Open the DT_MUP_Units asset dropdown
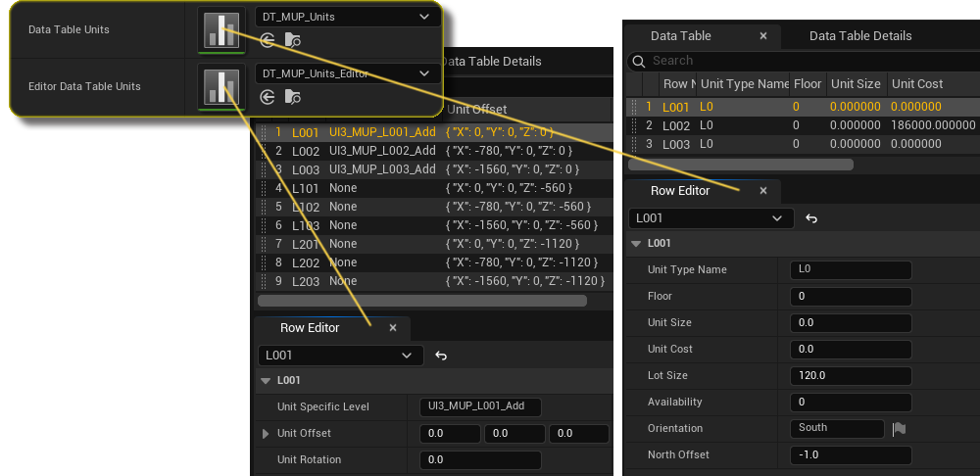 point(343,17)
